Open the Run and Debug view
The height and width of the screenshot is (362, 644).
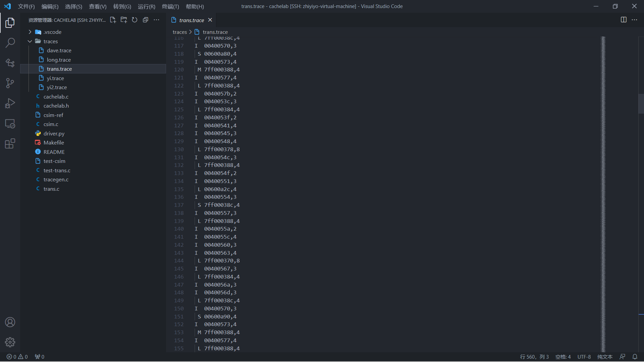[10, 103]
